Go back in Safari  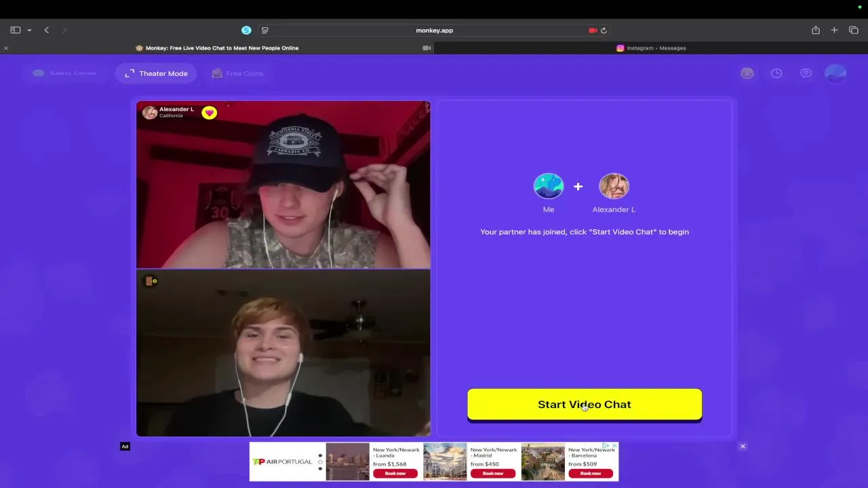[x=46, y=30]
